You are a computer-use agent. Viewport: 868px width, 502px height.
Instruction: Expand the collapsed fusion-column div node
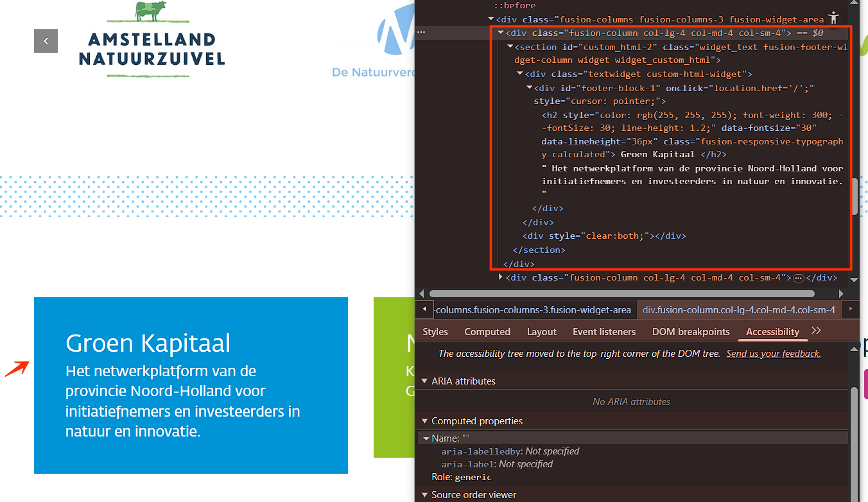[x=501, y=277]
